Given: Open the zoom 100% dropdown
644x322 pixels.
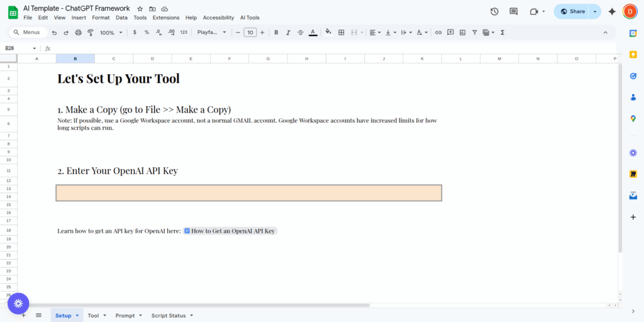Looking at the screenshot, I should (x=111, y=33).
